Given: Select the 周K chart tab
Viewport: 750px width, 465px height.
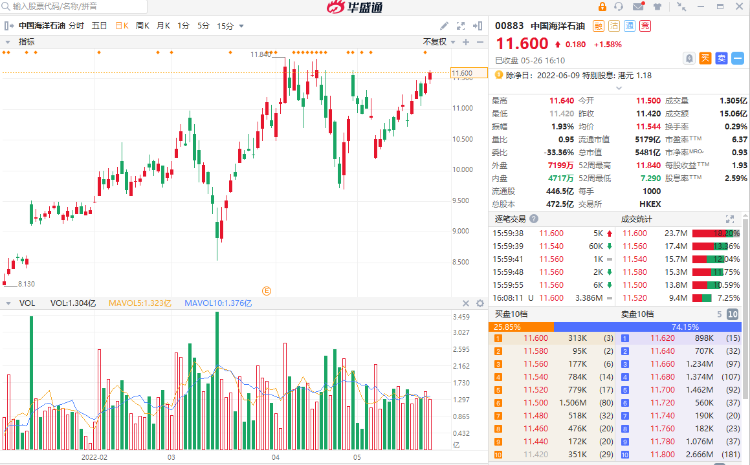Looking at the screenshot, I should pos(143,26).
